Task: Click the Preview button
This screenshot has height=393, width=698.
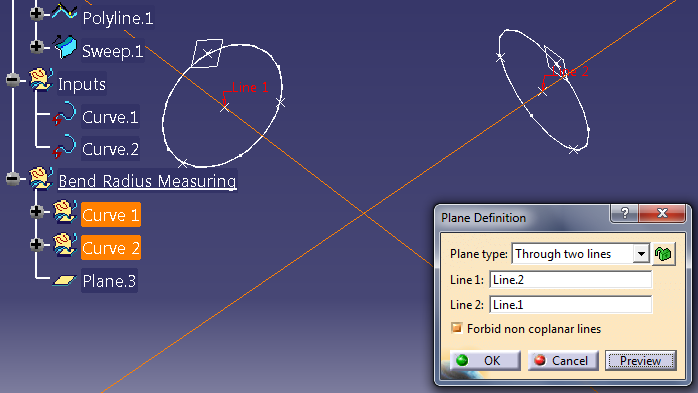Action: pos(640,360)
